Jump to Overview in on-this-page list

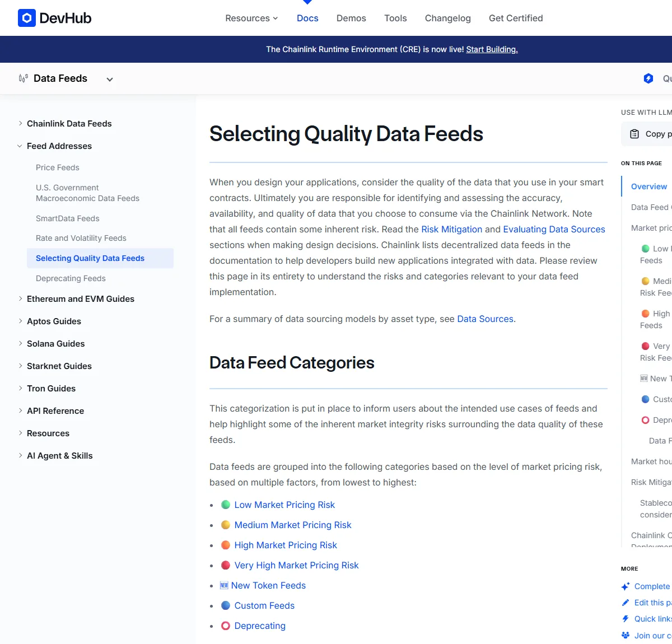pos(649,186)
